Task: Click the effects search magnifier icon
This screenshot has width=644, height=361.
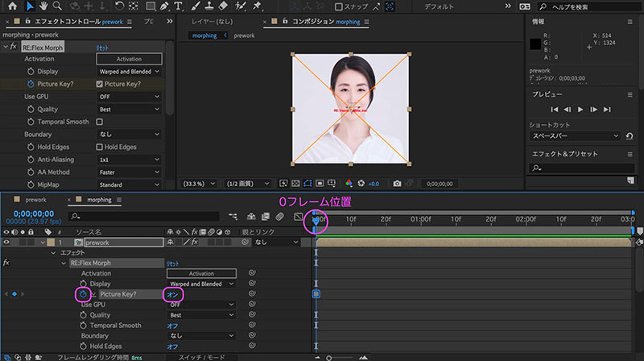Action: [x=536, y=168]
